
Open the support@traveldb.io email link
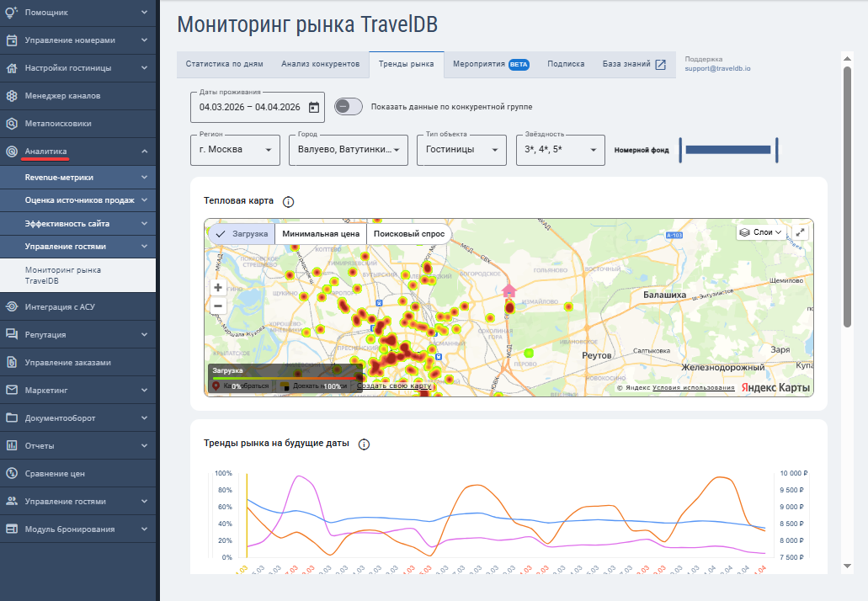[717, 68]
